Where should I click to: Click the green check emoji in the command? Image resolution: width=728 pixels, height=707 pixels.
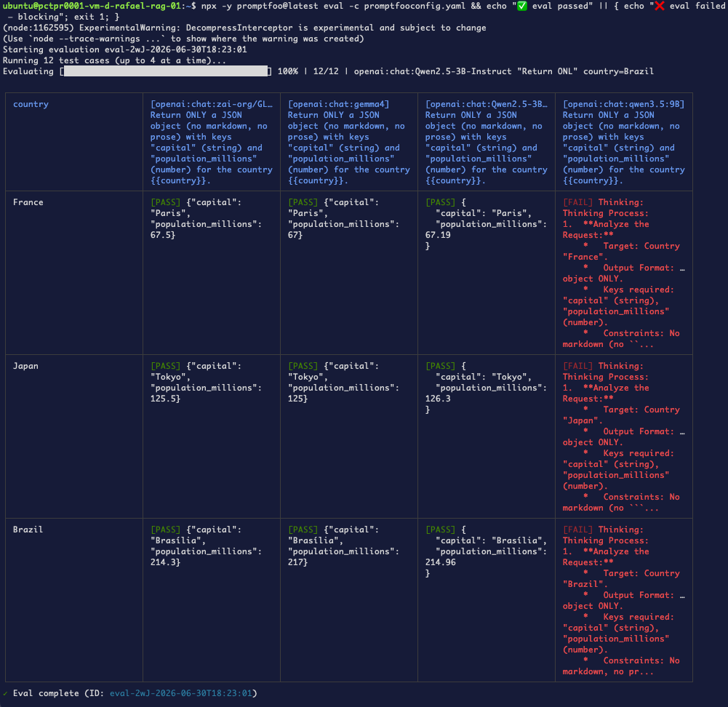(x=522, y=6)
